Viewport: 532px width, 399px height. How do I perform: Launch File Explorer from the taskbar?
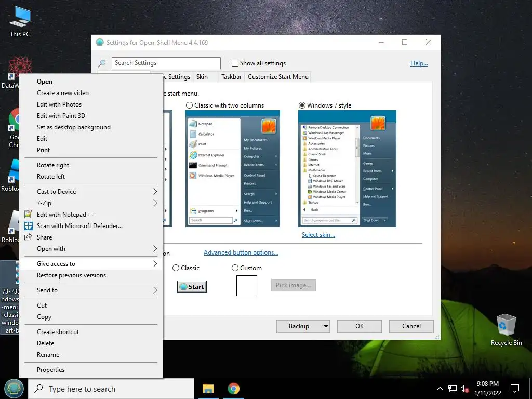(x=208, y=389)
